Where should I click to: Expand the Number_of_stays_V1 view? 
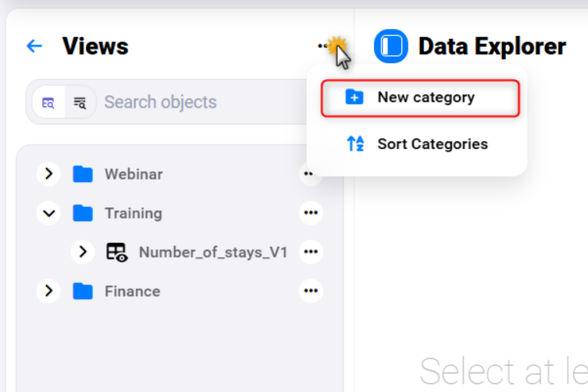tap(82, 252)
